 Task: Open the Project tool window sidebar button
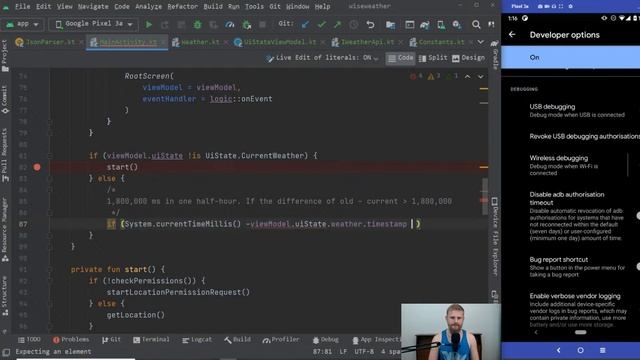(5, 56)
